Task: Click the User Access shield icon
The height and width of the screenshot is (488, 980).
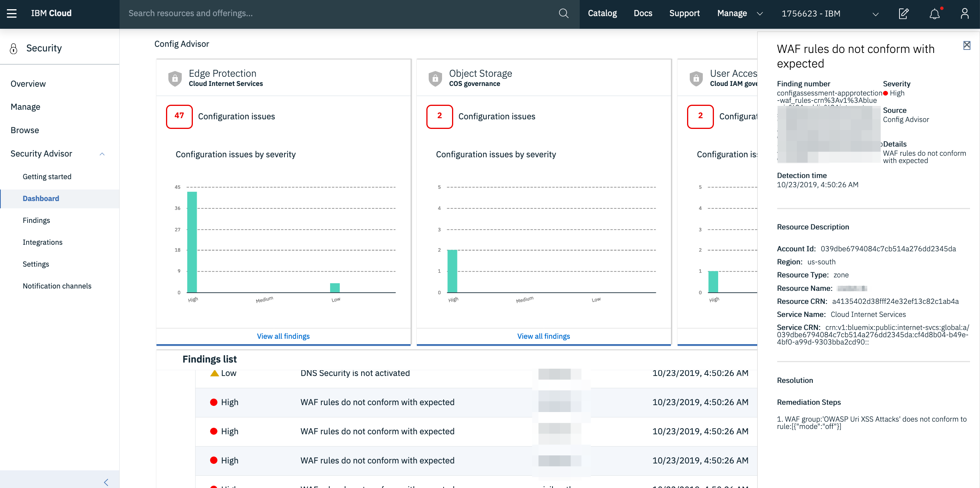Action: [x=696, y=78]
